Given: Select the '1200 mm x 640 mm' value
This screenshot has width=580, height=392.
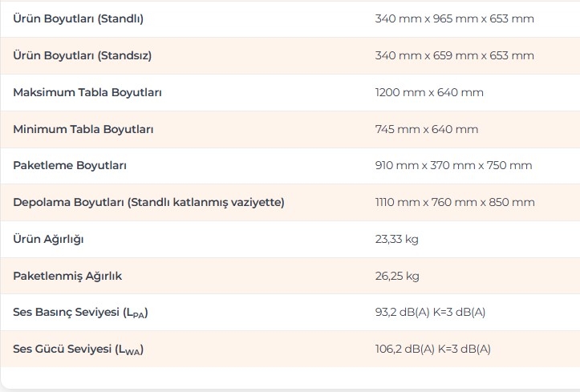Looking at the screenshot, I should click(429, 92).
